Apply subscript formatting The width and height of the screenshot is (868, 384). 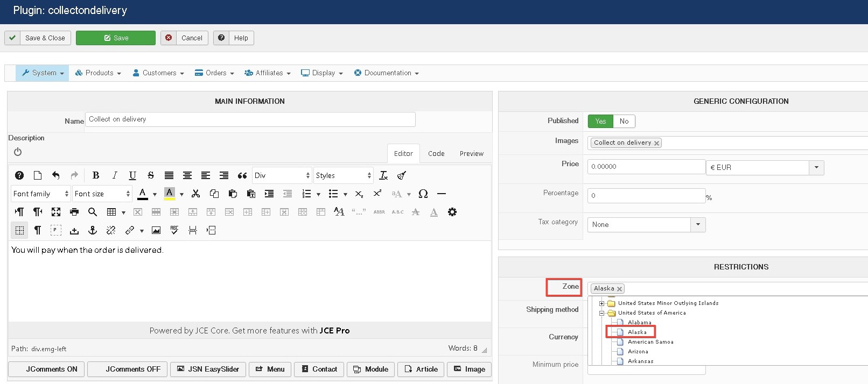(x=359, y=194)
